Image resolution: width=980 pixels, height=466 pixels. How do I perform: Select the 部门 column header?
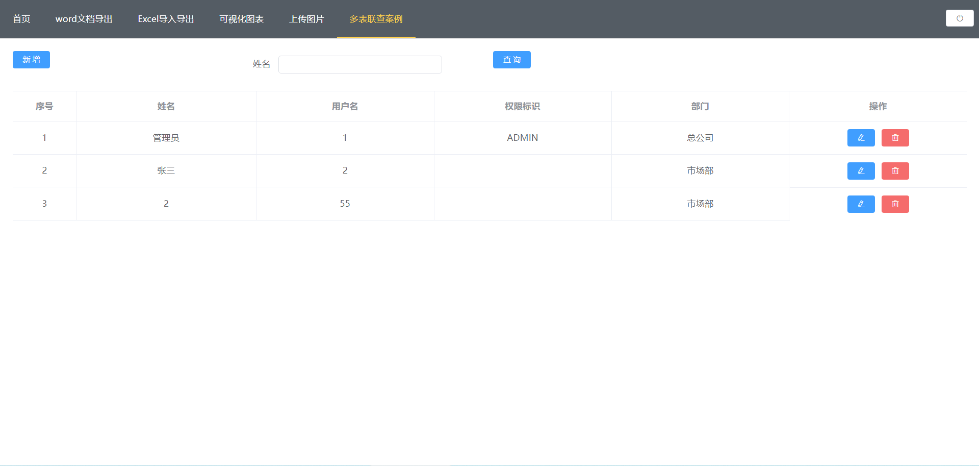(x=700, y=106)
